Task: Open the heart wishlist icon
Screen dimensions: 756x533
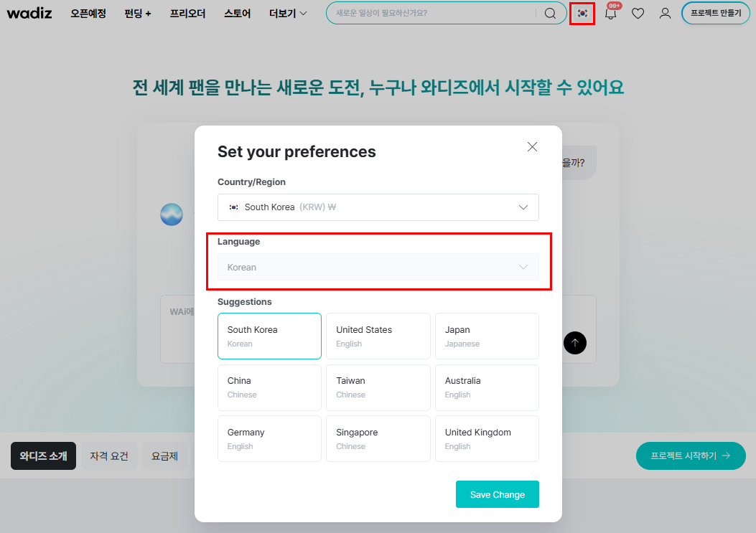Action: pos(638,13)
